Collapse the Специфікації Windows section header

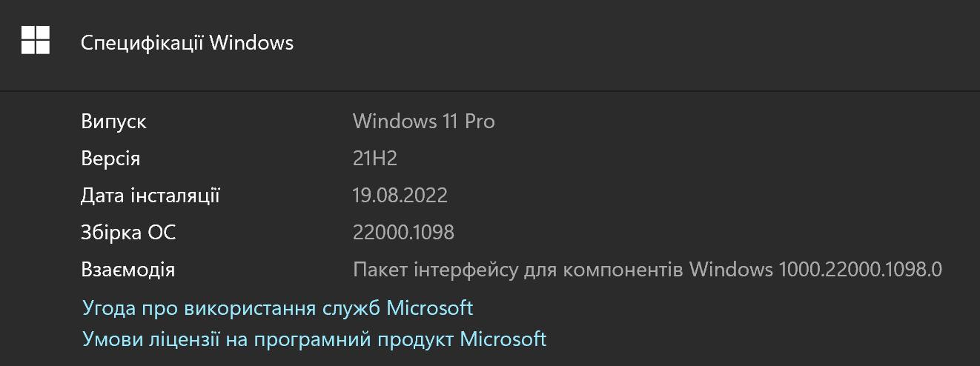187,43
